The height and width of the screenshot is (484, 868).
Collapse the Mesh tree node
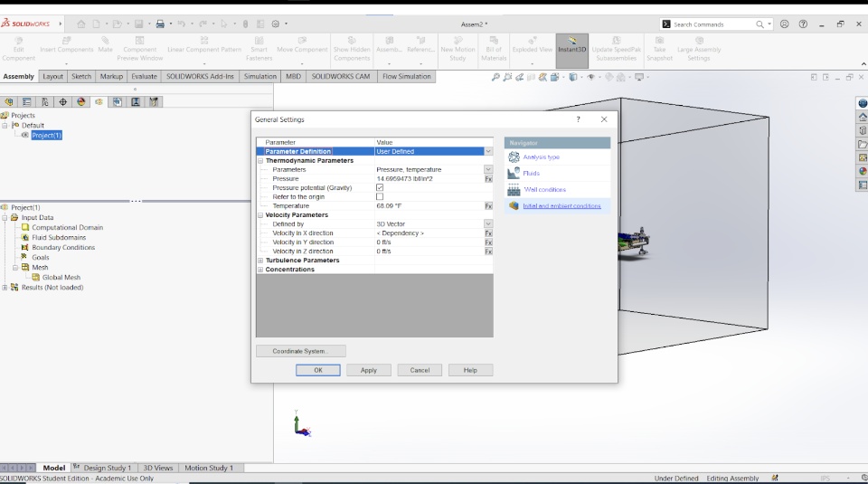[x=15, y=268]
